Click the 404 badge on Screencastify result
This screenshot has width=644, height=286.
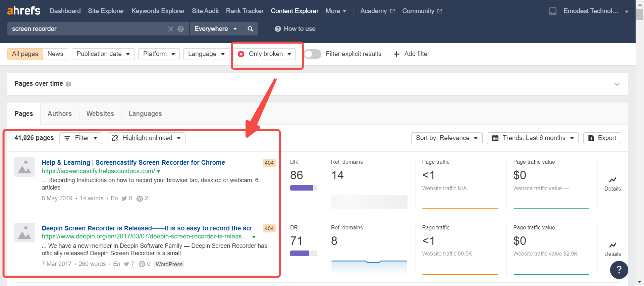(269, 163)
